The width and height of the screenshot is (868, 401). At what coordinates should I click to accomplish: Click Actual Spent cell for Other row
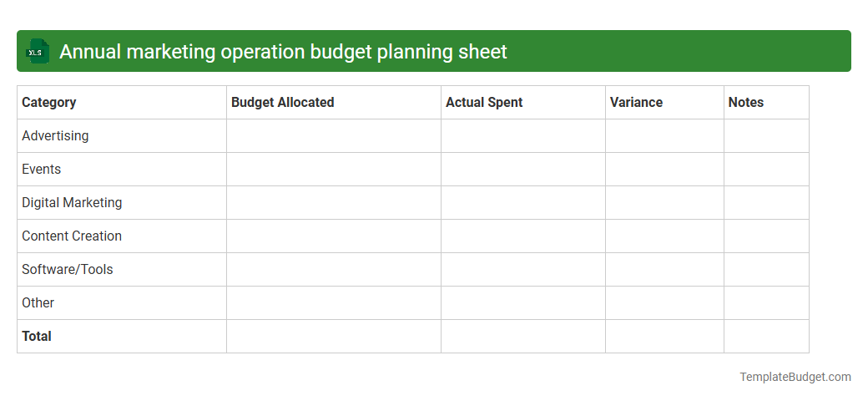point(523,303)
